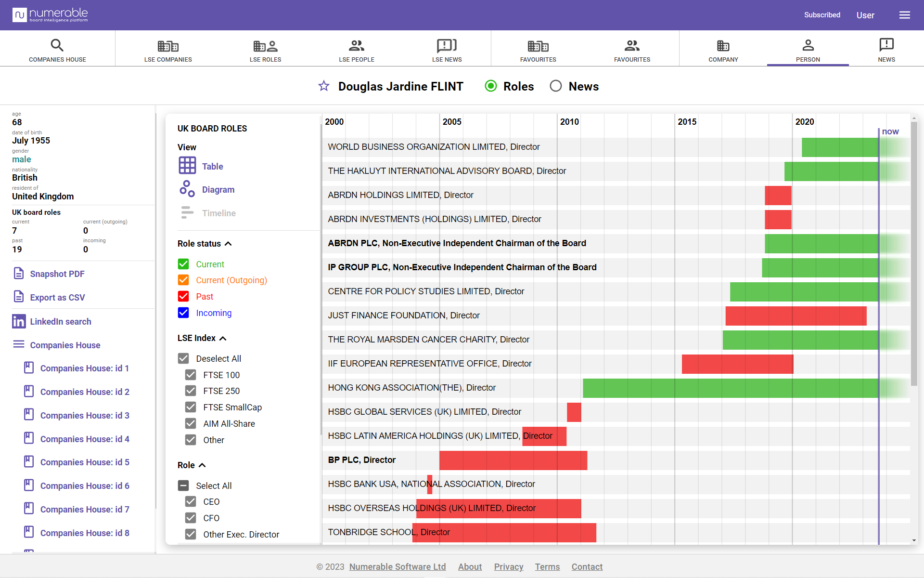This screenshot has height=578, width=924.
Task: Uncheck Other Exec. Director checkbox
Action: click(191, 534)
